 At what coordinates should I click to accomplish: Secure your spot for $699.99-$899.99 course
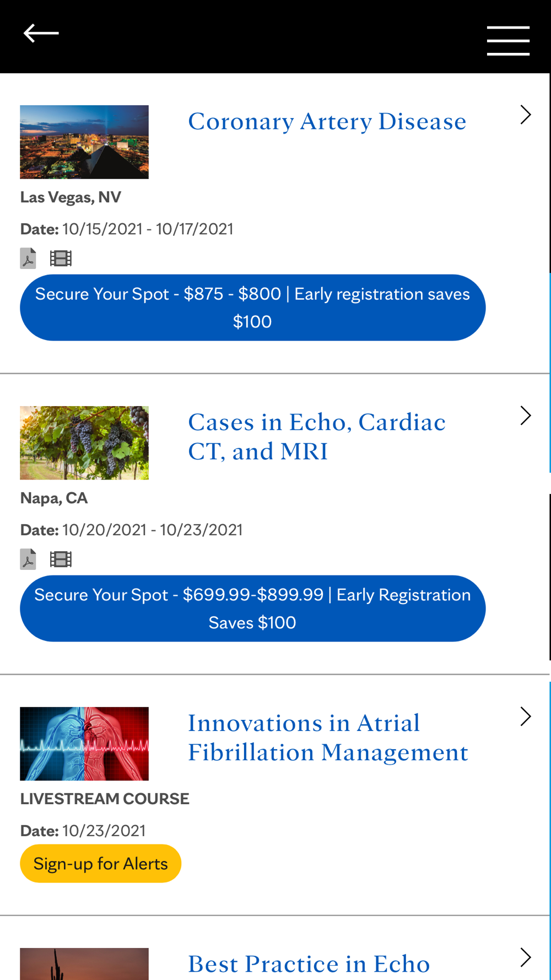coord(252,609)
